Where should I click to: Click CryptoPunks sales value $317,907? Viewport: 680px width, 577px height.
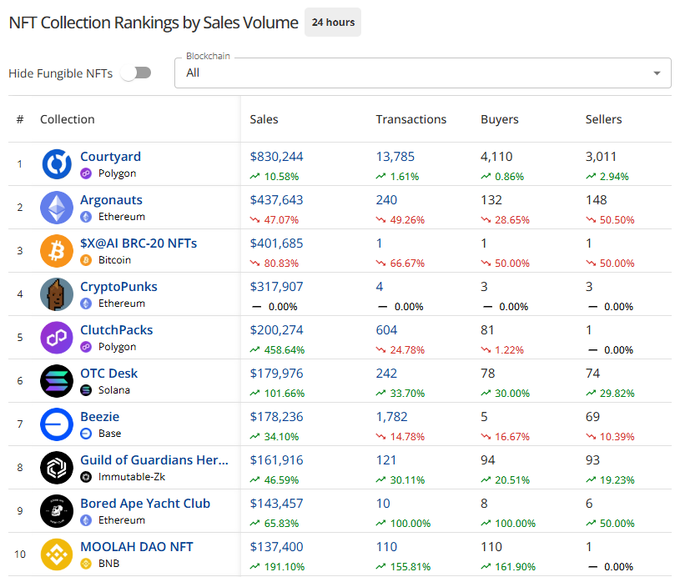[277, 287]
